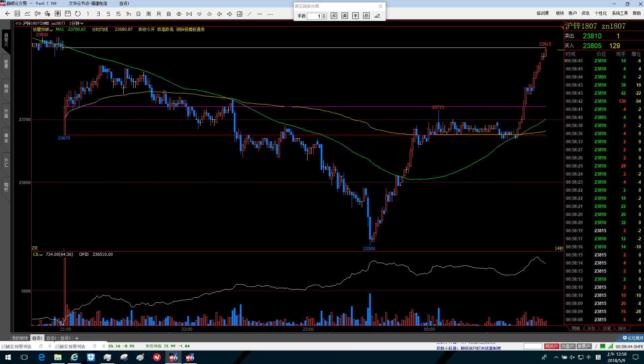Open the quote list icon in toolbar
This screenshot has height=364, width=644.
[x=18, y=14]
